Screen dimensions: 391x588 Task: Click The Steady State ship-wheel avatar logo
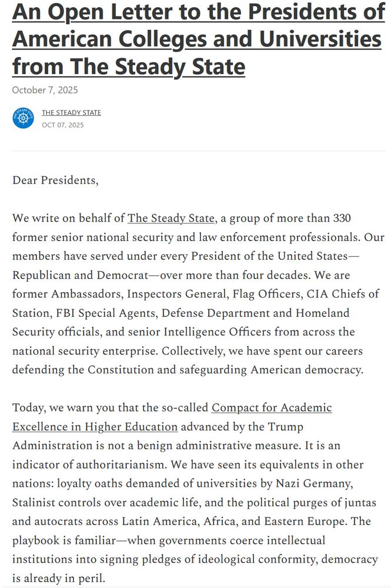(24, 118)
